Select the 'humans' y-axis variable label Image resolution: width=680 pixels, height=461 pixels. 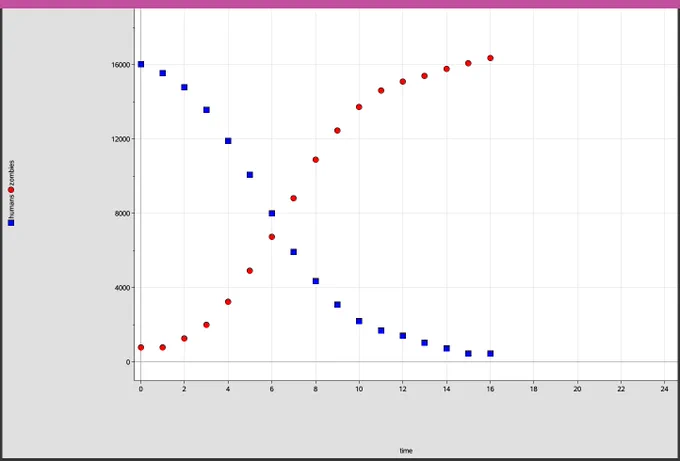point(11,206)
